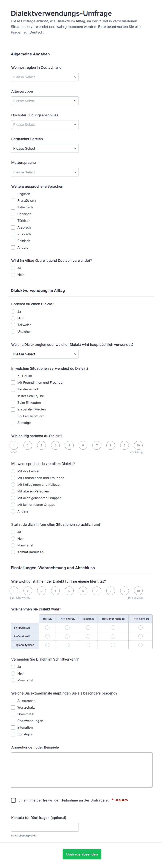This screenshot has height=868, width=162.
Task: Expand the Altersgruppe select box
Action: (45, 101)
